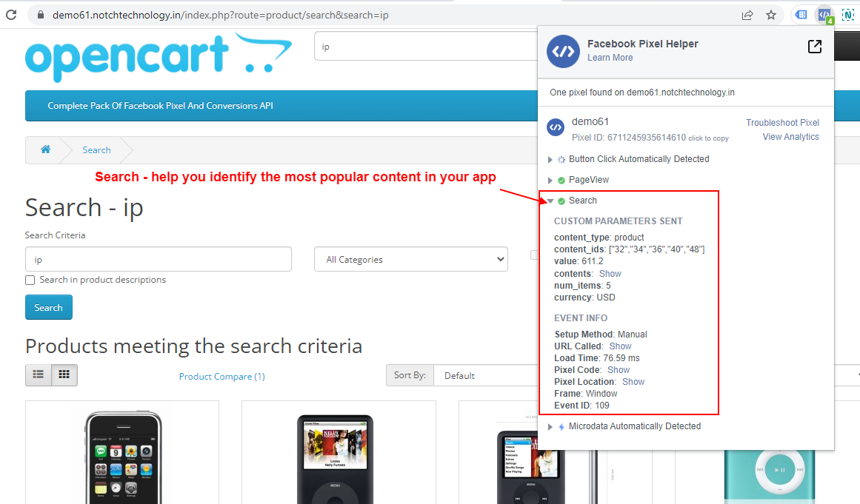
Task: Expand Button Click Automatically Detected event
Action: pos(550,159)
